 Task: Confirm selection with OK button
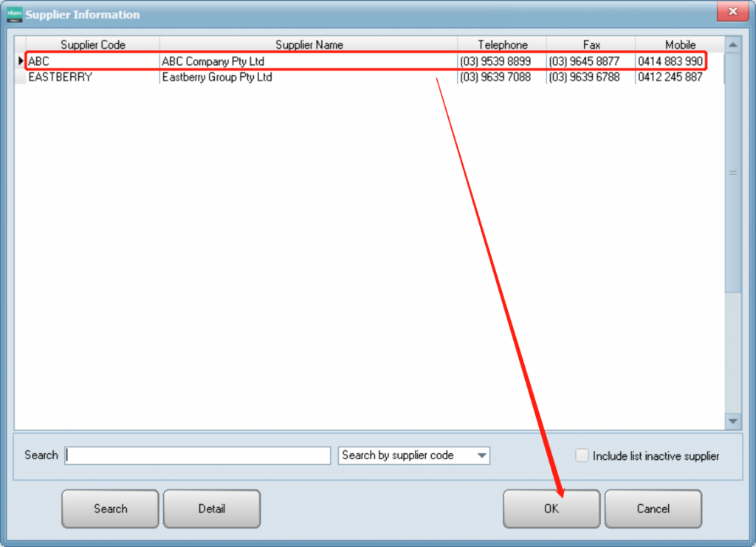click(x=551, y=509)
